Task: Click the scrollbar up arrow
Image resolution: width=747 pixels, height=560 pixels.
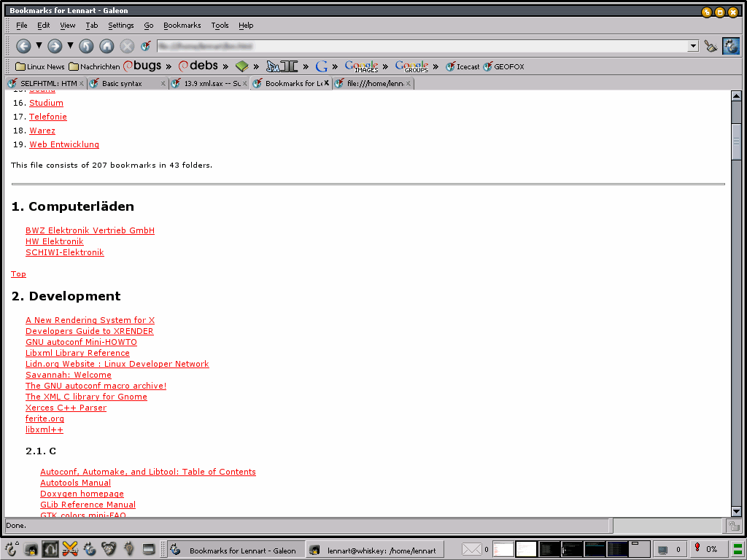Action: (x=736, y=96)
